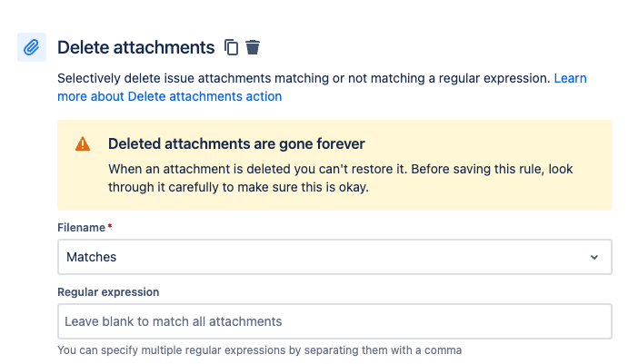
Task: Open the 'Learn' link at the end of the description line
Action: [x=570, y=78]
